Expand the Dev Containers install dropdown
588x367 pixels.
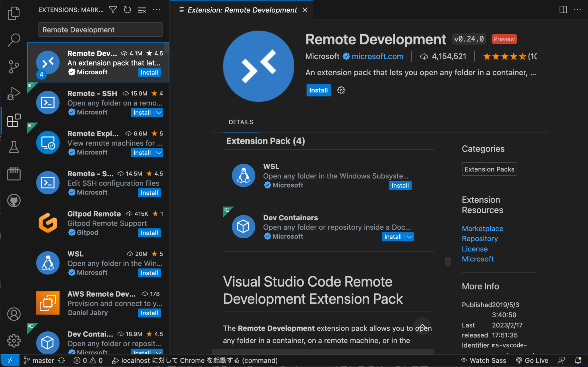pos(409,237)
